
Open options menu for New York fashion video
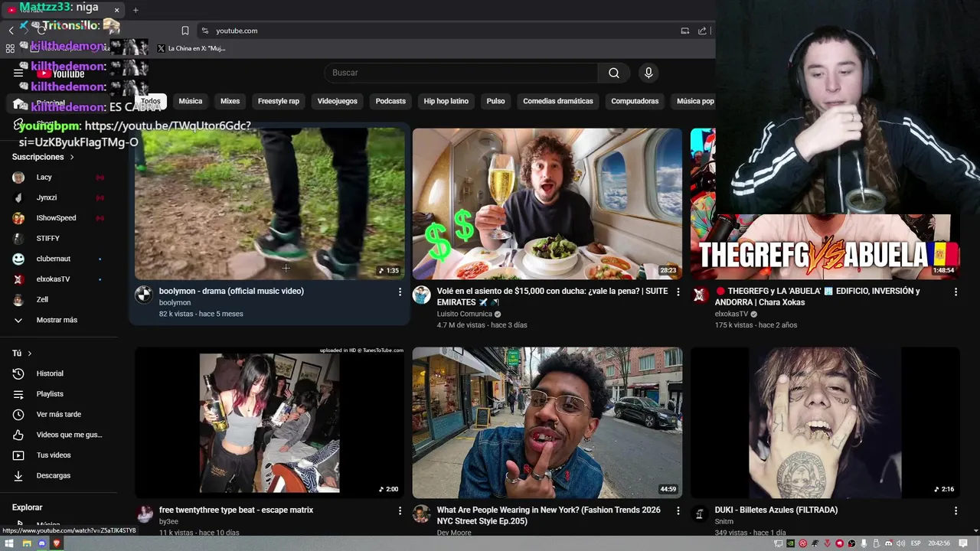(678, 510)
